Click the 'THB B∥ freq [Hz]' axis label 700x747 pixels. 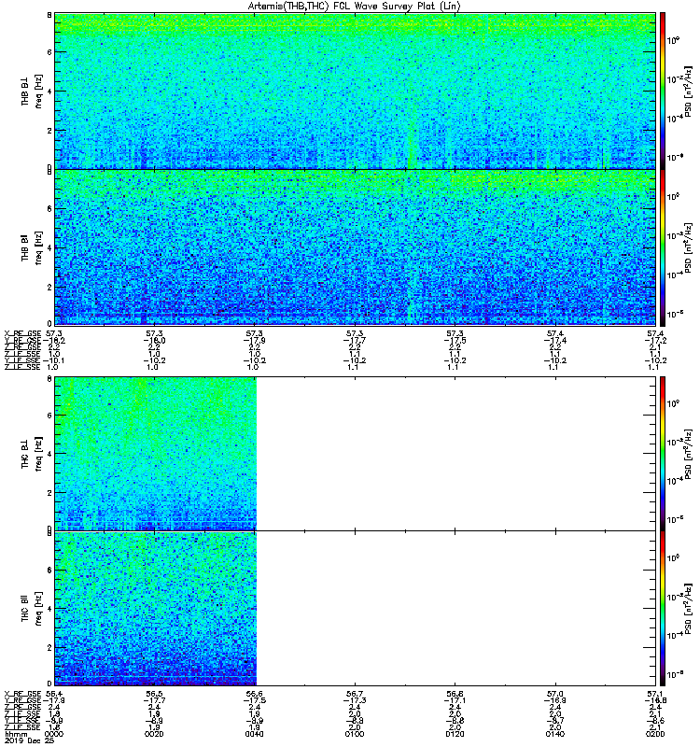click(32, 247)
